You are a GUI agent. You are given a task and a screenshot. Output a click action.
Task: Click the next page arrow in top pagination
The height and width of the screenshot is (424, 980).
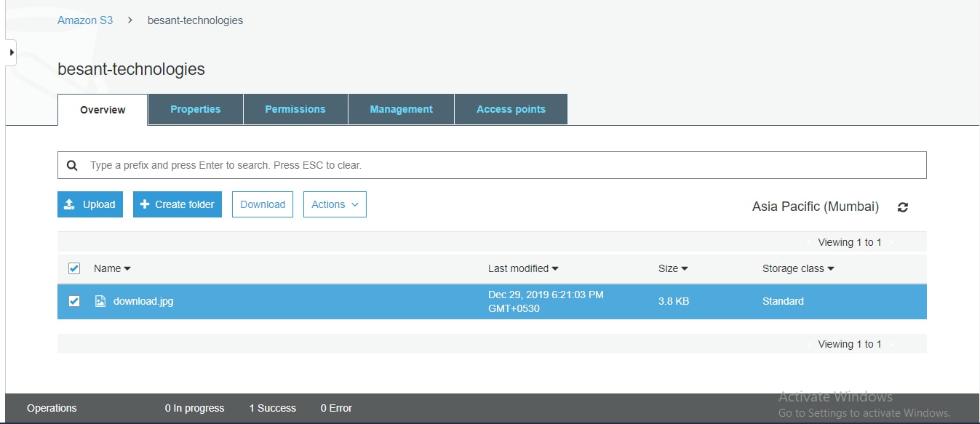(x=891, y=243)
